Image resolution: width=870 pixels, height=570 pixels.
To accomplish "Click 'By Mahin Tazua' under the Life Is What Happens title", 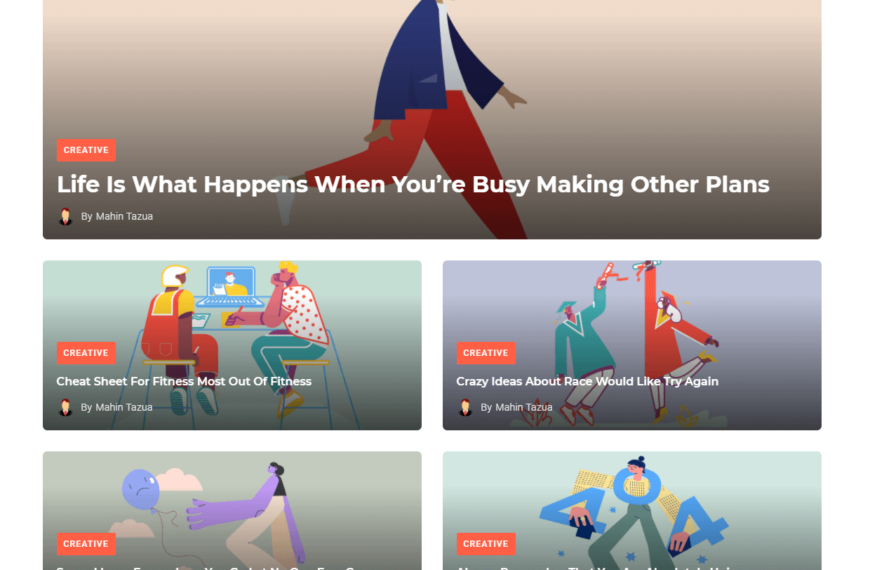I will coord(117,216).
